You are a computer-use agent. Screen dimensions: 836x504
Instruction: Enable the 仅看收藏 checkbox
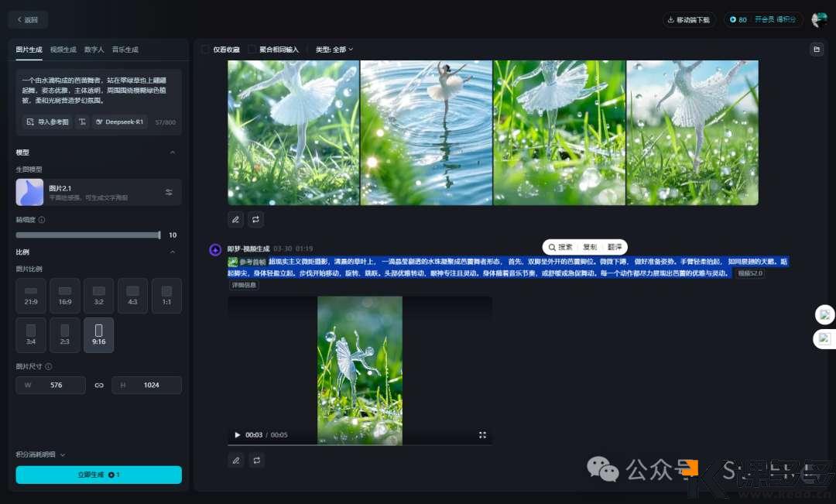206,50
